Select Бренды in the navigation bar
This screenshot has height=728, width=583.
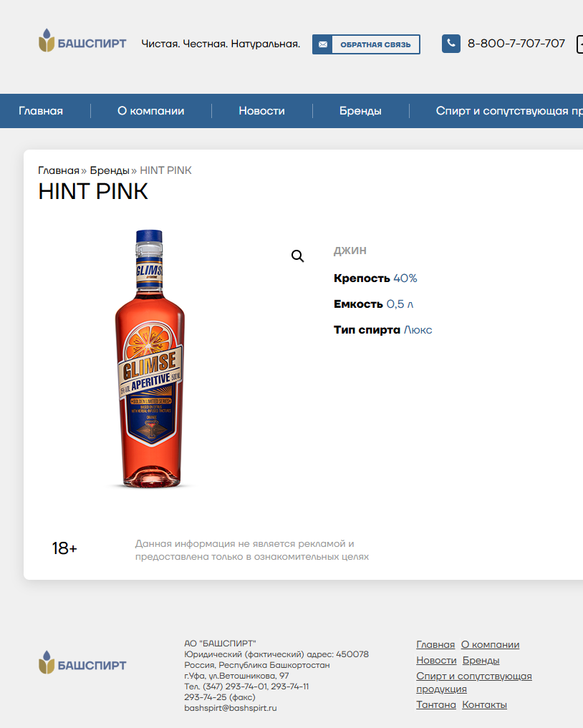360,111
